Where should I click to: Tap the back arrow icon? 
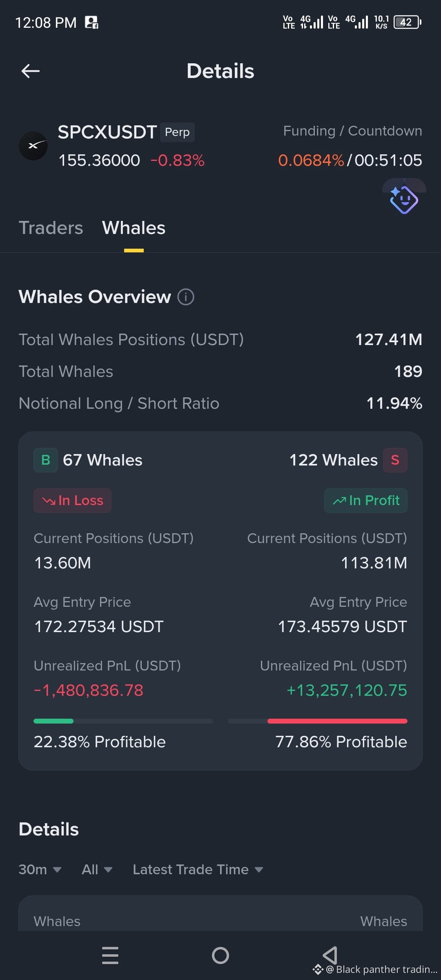coord(31,71)
